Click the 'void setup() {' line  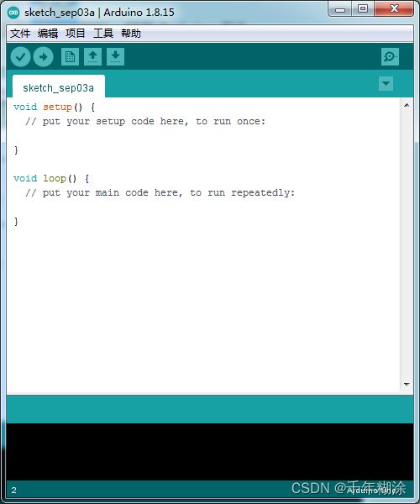tap(54, 107)
